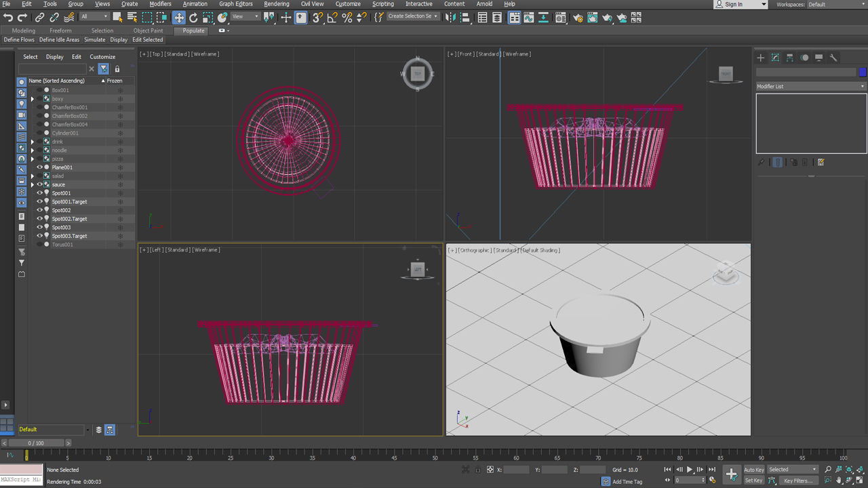This screenshot has height=488, width=868.
Task: Click the Align tool icon
Action: tap(465, 17)
